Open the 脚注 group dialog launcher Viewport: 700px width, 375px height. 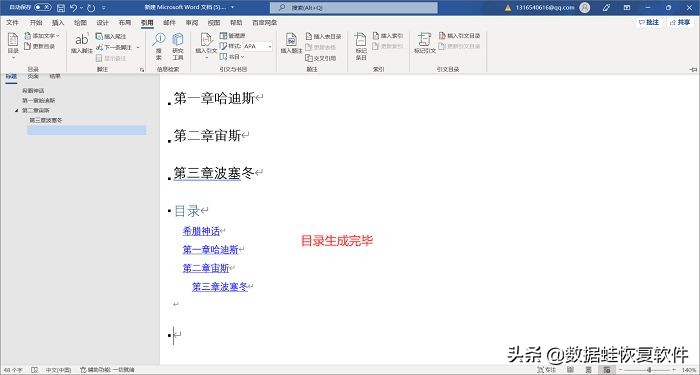coord(142,70)
